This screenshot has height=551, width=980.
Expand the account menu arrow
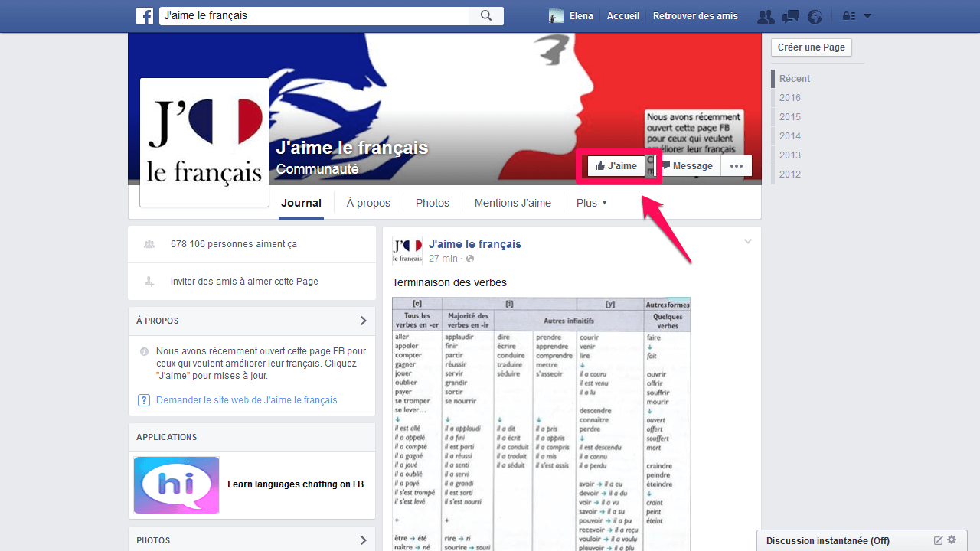point(867,16)
